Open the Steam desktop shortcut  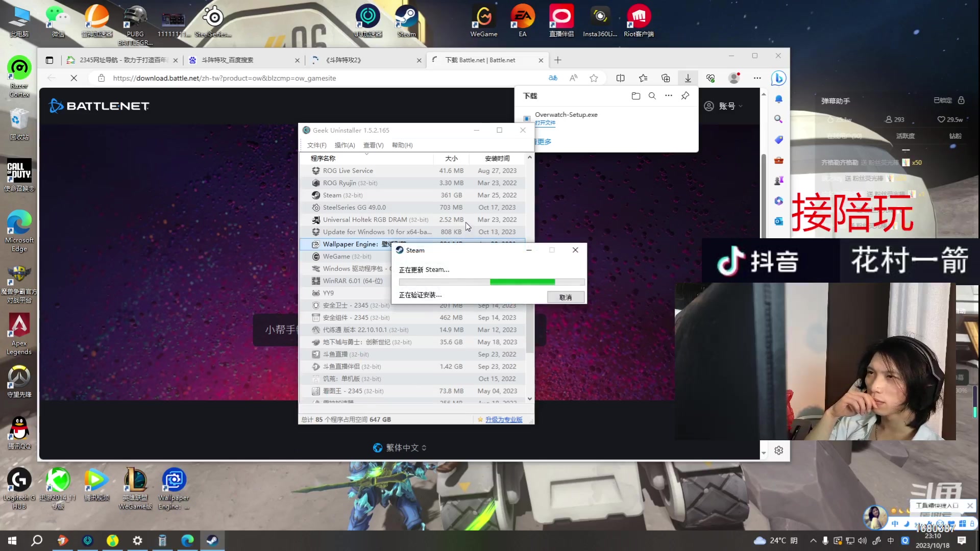[406, 21]
